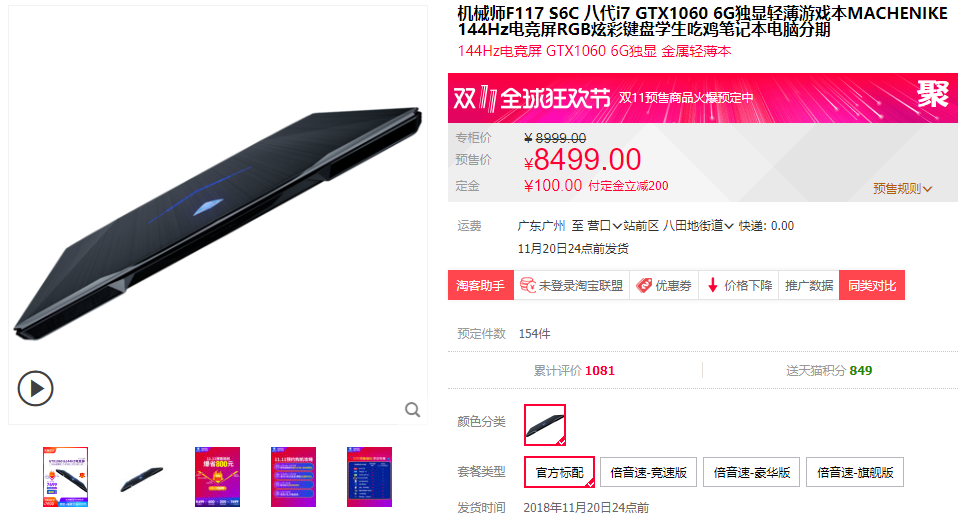Image resolution: width=967 pixels, height=521 pixels.
Task: Select the 官方标配 package option
Action: [x=559, y=472]
